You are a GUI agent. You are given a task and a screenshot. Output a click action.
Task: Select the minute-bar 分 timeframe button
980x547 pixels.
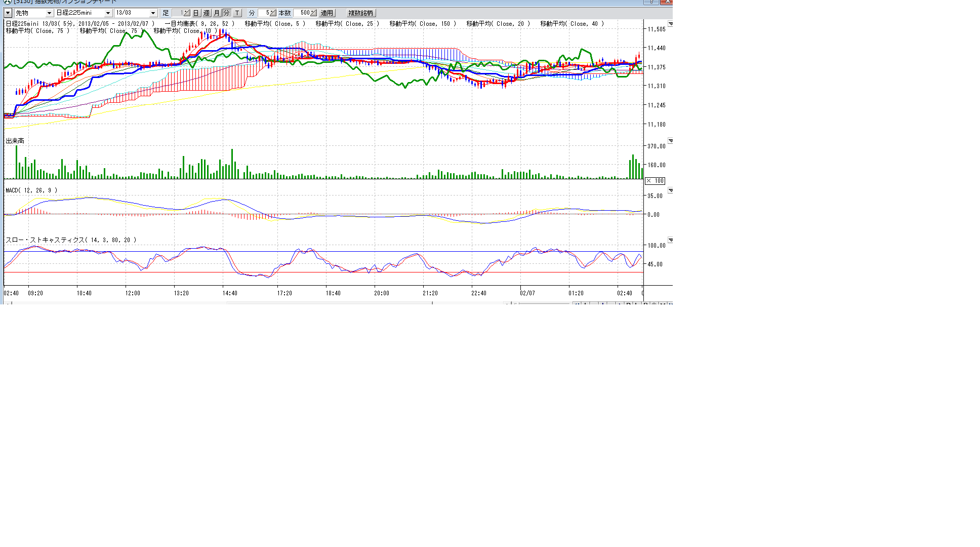pos(226,13)
